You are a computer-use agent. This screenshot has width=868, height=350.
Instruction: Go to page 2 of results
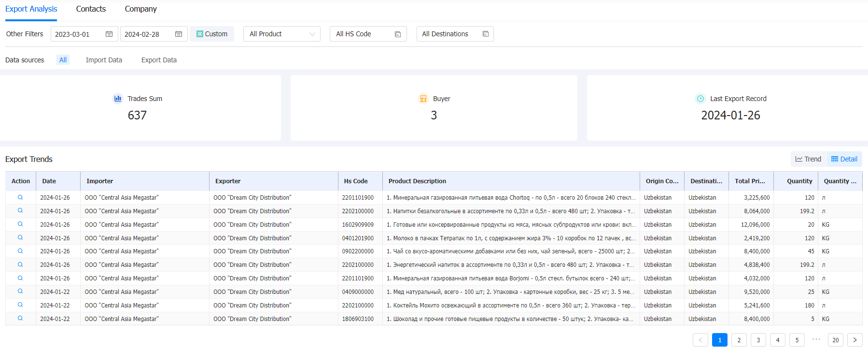pos(739,340)
